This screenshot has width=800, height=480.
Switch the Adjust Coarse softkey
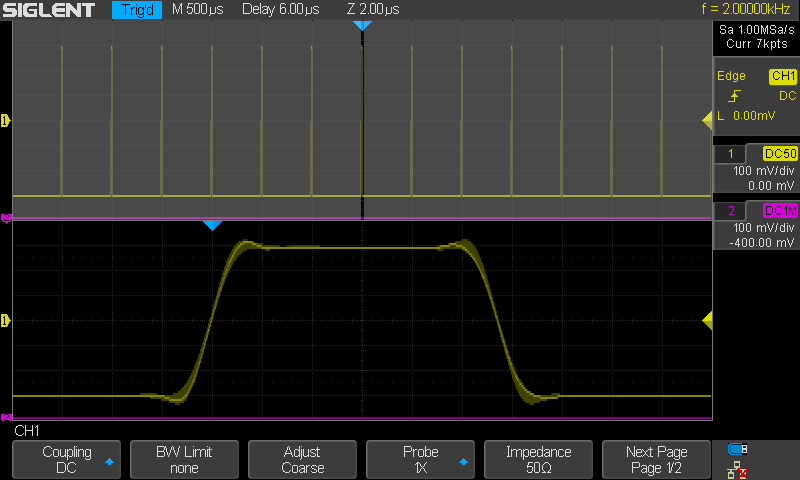click(x=302, y=460)
